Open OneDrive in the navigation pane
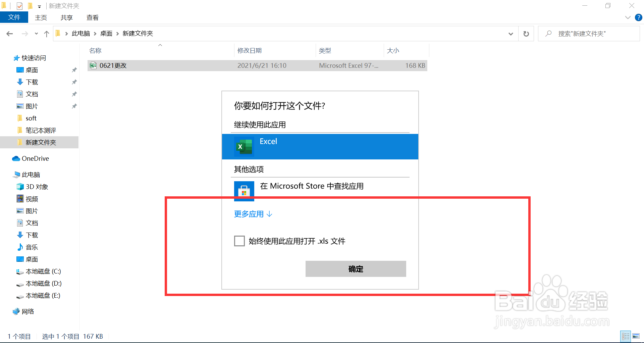 [x=35, y=158]
